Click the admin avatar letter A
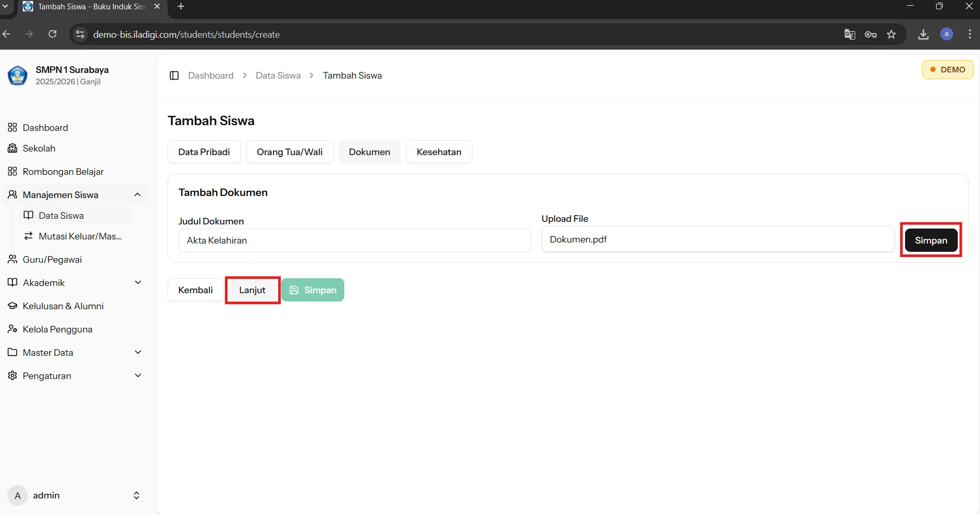The height and width of the screenshot is (515, 980). click(18, 495)
